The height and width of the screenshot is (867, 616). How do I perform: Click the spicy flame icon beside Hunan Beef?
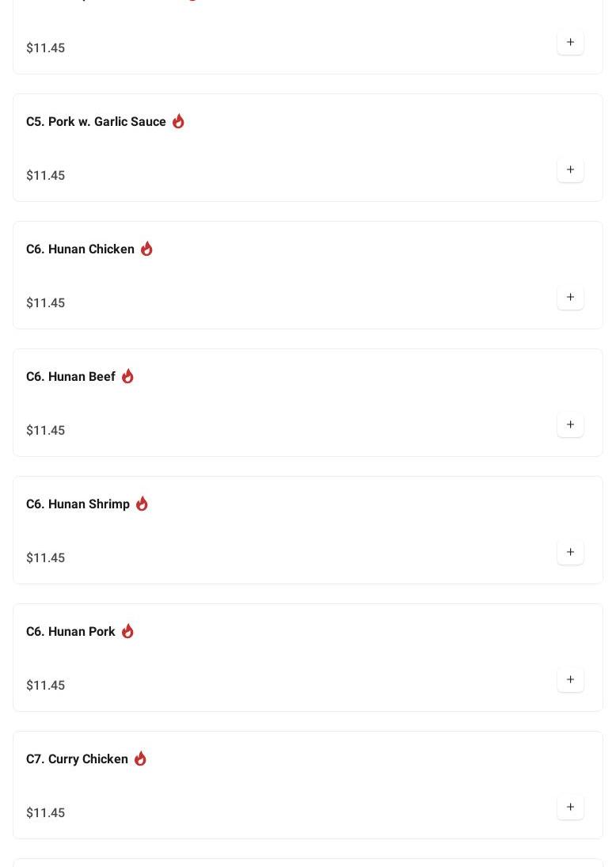pyautogui.click(x=127, y=376)
